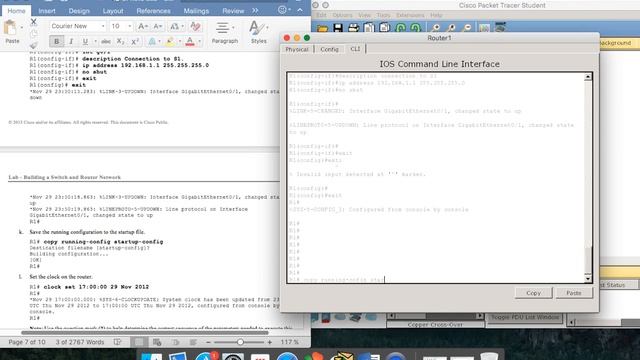This screenshot has height=360, width=640.
Task: Decrease font size in Word ribbon
Action: (x=158, y=26)
